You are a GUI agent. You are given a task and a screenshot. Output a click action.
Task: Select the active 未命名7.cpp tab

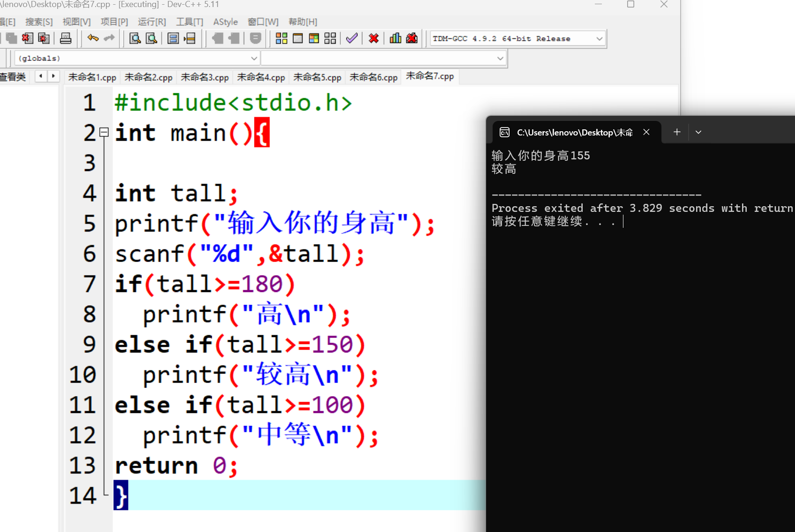(x=430, y=76)
